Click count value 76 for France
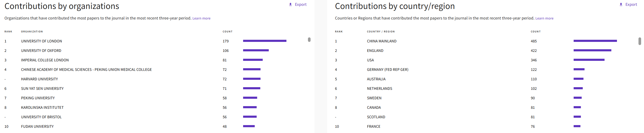This screenshot has height=133, width=644. click(532, 126)
